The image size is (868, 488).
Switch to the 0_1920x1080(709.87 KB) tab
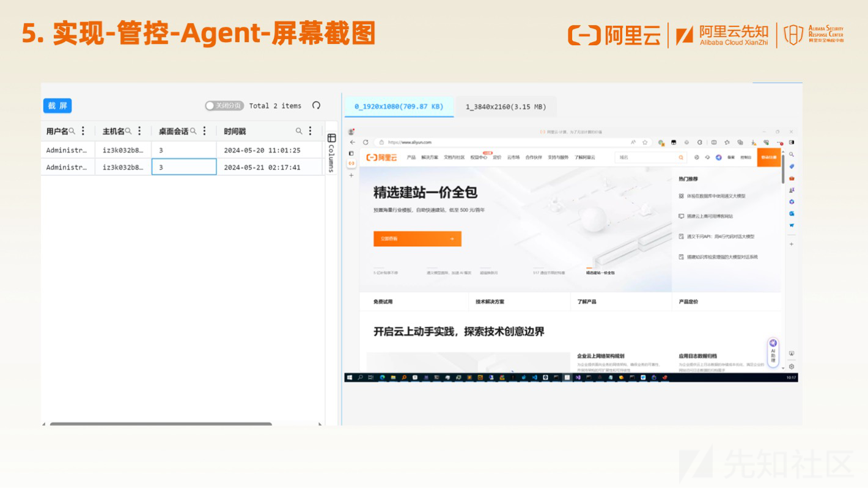(x=399, y=106)
